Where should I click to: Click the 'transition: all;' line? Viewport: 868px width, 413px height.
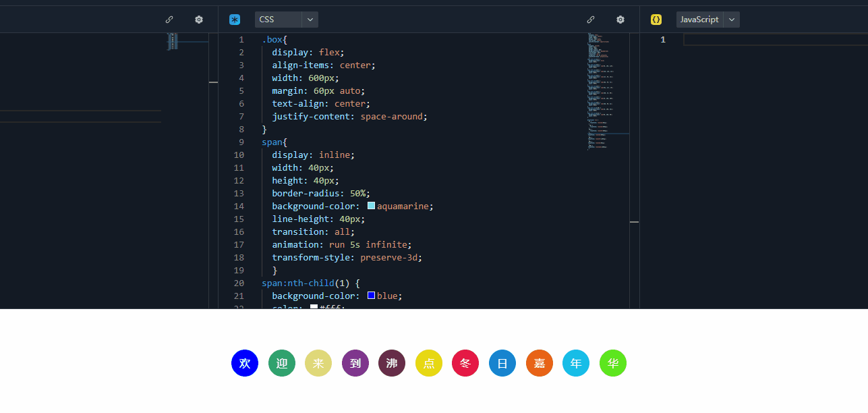pyautogui.click(x=313, y=231)
